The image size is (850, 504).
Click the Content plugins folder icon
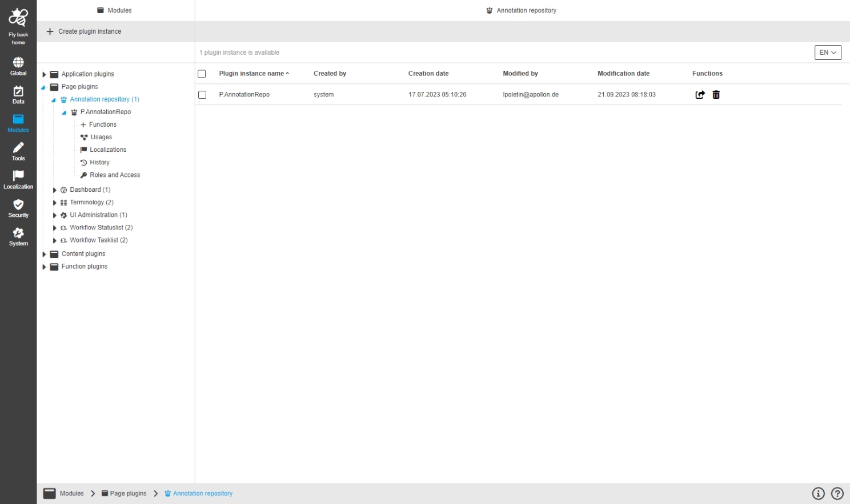tap(54, 254)
